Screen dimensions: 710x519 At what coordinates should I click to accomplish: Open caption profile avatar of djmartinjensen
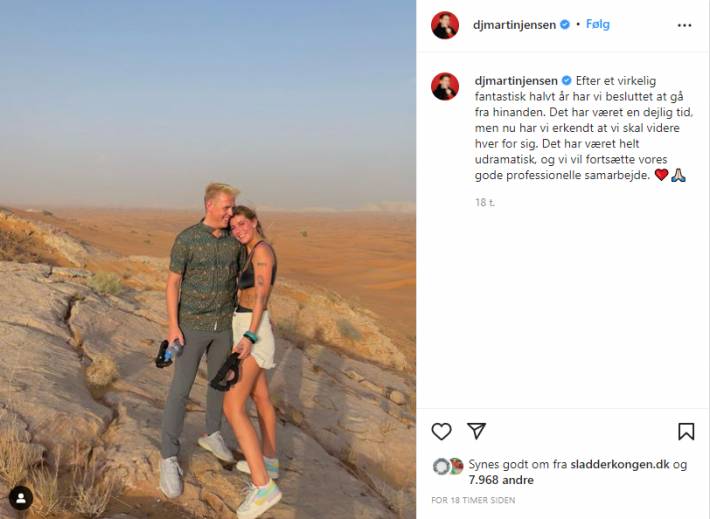[x=445, y=86]
